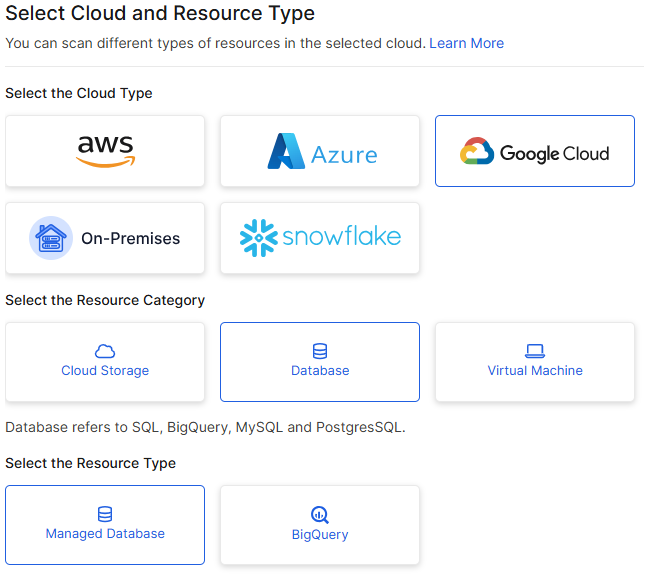Select the snowflake wordmark text

pos(340,238)
